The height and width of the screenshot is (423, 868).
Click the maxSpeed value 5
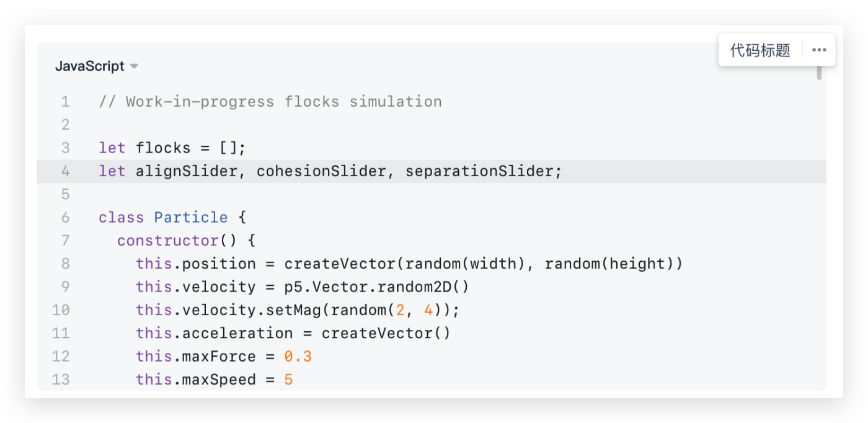point(288,380)
